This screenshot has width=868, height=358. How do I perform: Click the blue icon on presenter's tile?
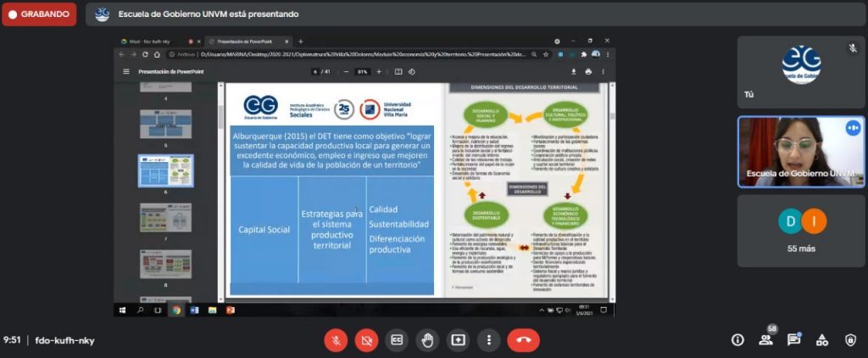tap(852, 127)
